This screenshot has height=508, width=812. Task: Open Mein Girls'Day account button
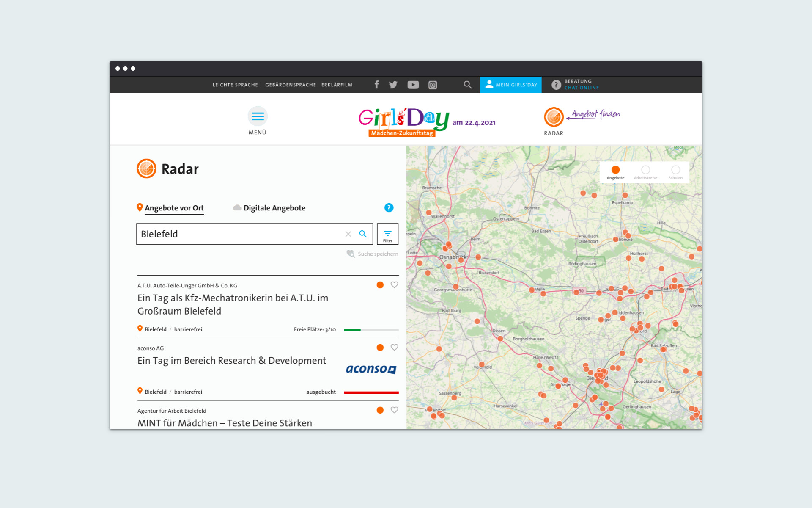pyautogui.click(x=511, y=85)
